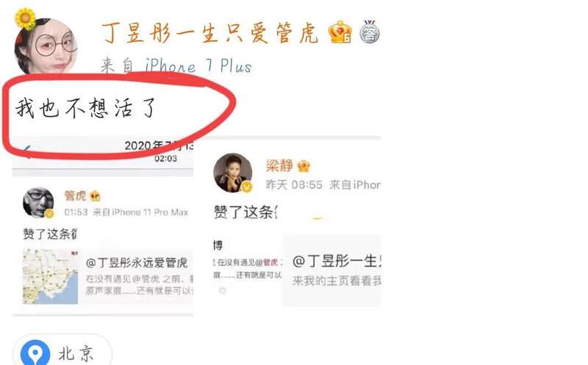The image size is (588, 365).
Task: Click the crown membership badge beside 丁昱彤一生只爱管虎
Action: click(x=340, y=32)
